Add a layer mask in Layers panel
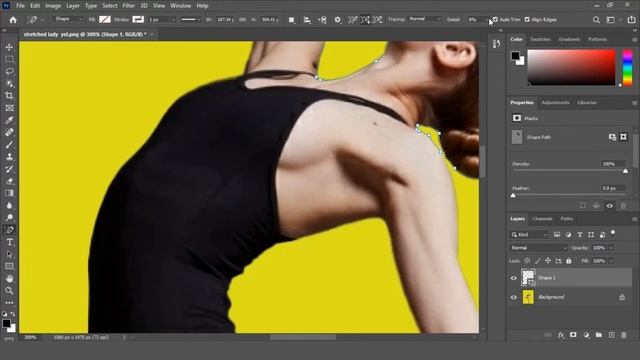This screenshot has width=640, height=360. (573, 335)
